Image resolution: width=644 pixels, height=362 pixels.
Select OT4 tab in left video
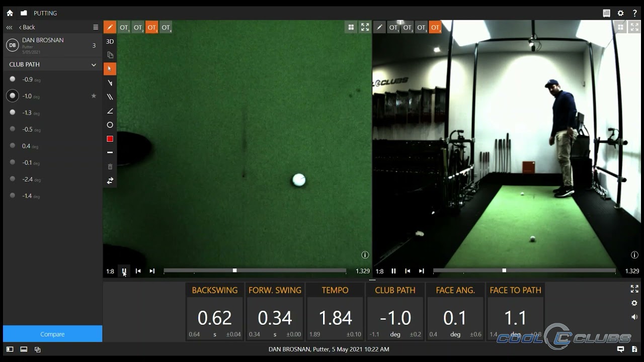(166, 28)
